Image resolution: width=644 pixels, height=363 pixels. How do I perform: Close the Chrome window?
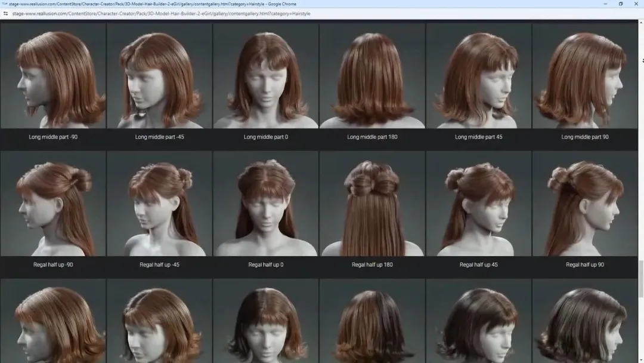[636, 4]
